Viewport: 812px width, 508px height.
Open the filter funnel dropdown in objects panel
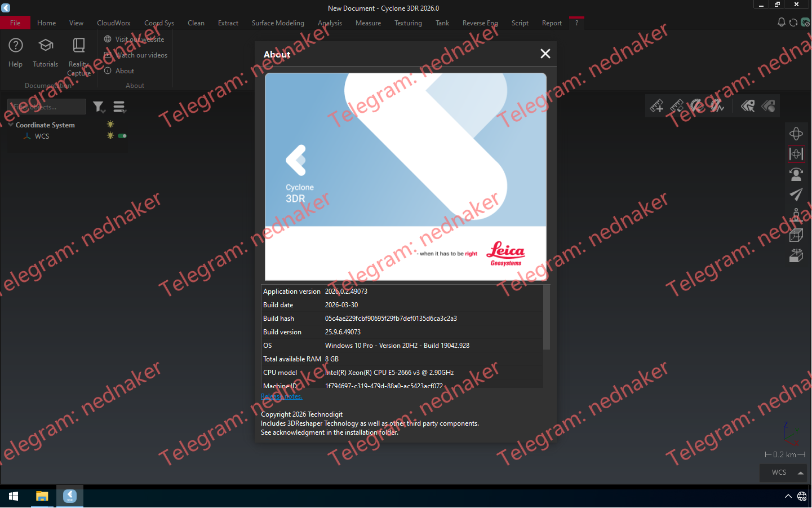pyautogui.click(x=99, y=107)
